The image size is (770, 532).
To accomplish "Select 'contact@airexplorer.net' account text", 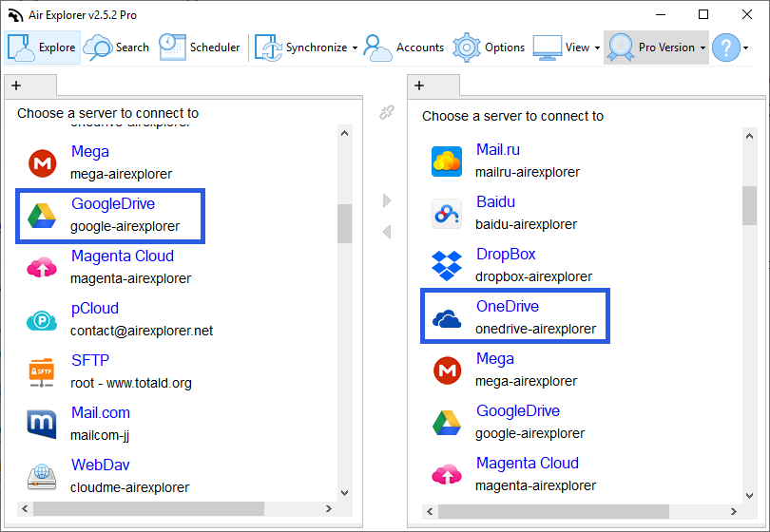I will (142, 331).
